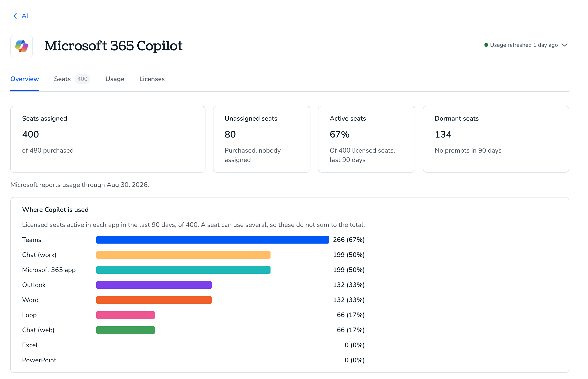Click the PowerPoint row label
This screenshot has height=379, width=588.
(x=39, y=360)
